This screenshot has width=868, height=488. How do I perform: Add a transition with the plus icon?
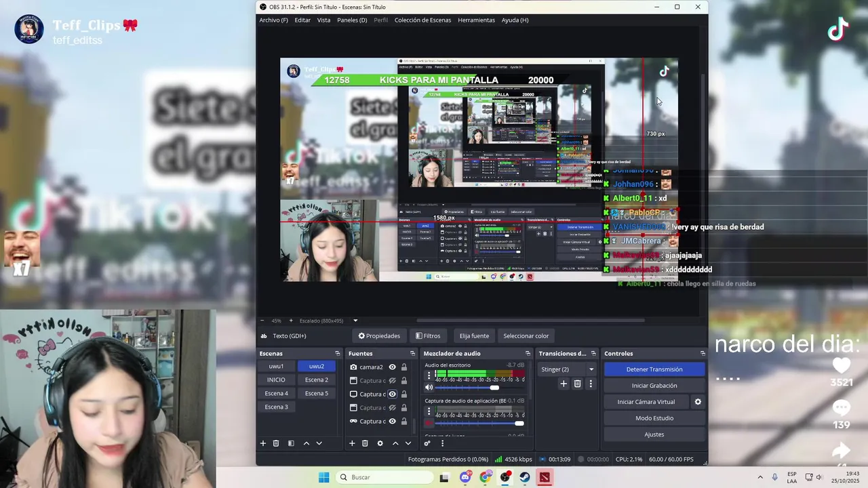(x=564, y=384)
